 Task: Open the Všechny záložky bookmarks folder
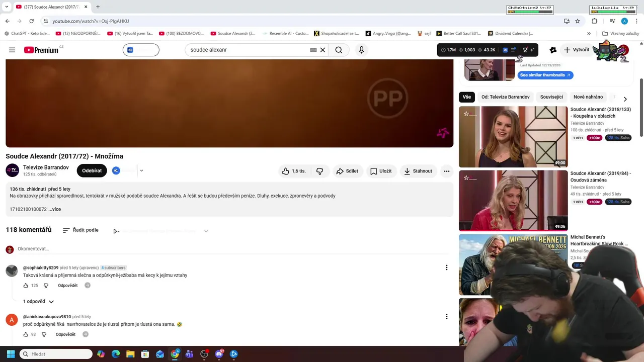[621, 34]
